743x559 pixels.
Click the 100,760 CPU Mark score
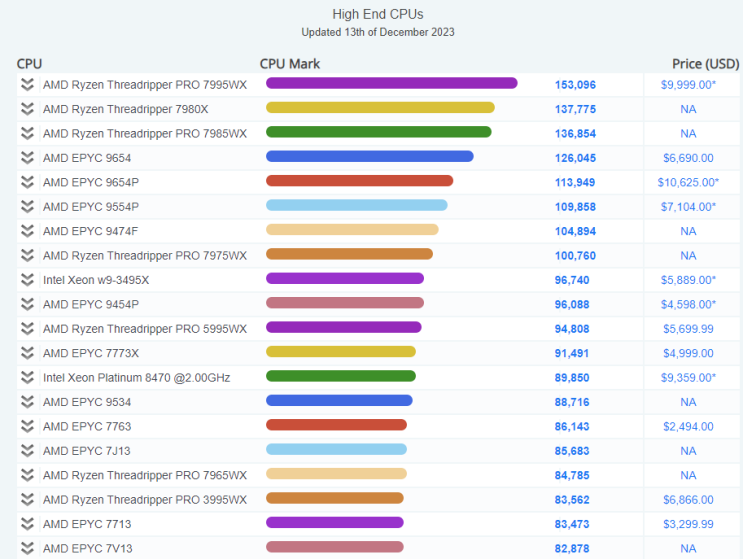click(575, 256)
